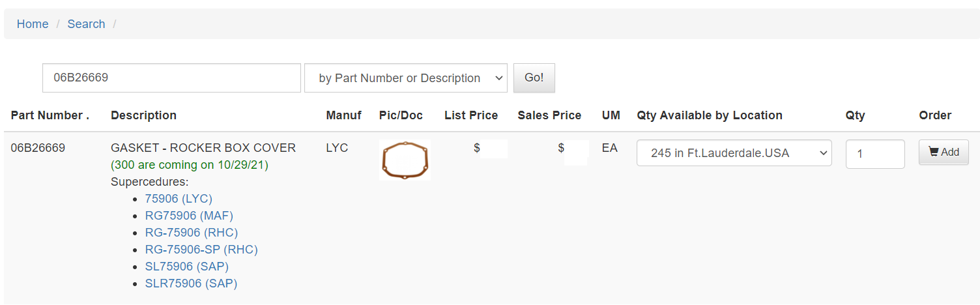Navigate to the Search breadcrumb
The width and height of the screenshot is (980, 305).
tap(86, 24)
